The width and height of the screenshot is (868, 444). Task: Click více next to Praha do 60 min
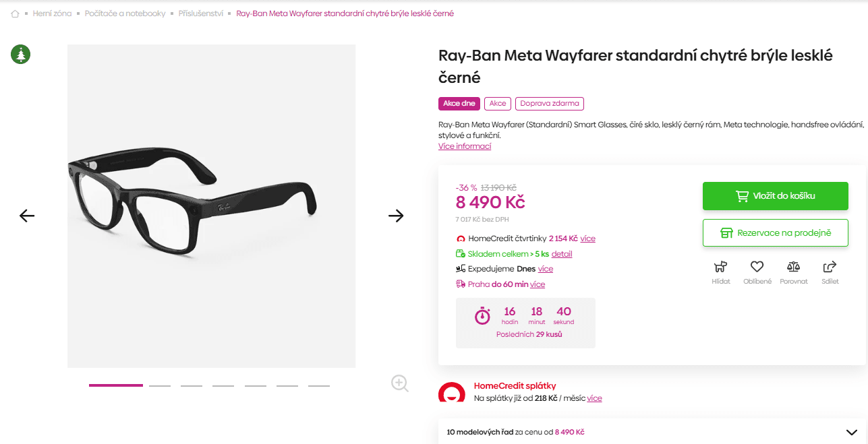[x=537, y=284]
